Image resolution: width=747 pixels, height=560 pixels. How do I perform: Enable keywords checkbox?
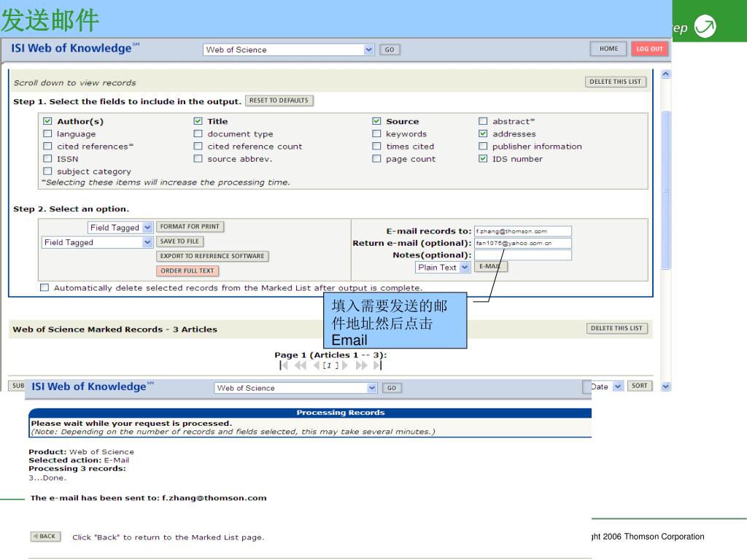[x=376, y=134]
